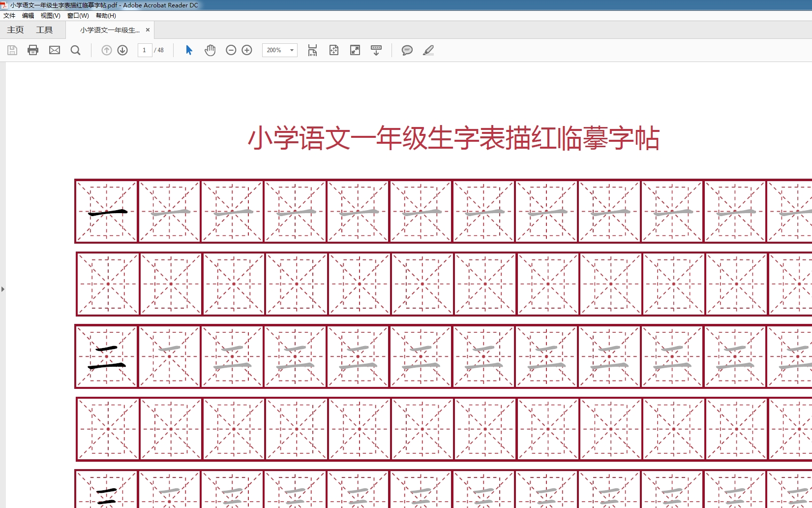Viewport: 812px width, 508px height.
Task: Open the Find search box
Action: (x=76, y=50)
